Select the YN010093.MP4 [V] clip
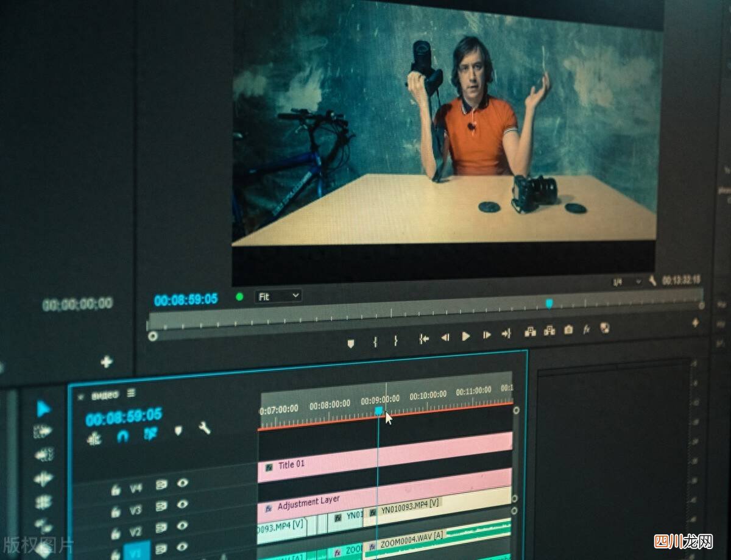The image size is (731, 560). click(x=437, y=506)
